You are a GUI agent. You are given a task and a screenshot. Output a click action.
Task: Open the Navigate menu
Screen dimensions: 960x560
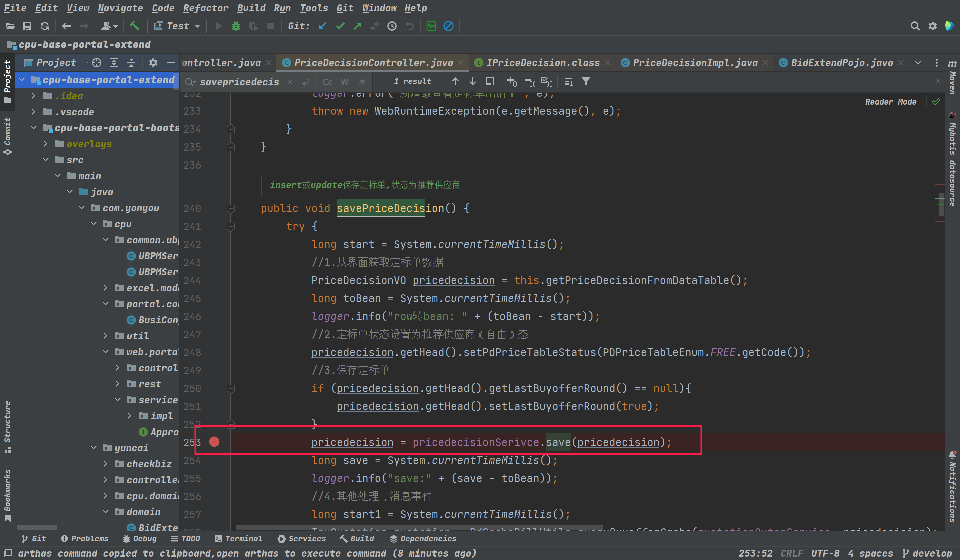pos(120,8)
